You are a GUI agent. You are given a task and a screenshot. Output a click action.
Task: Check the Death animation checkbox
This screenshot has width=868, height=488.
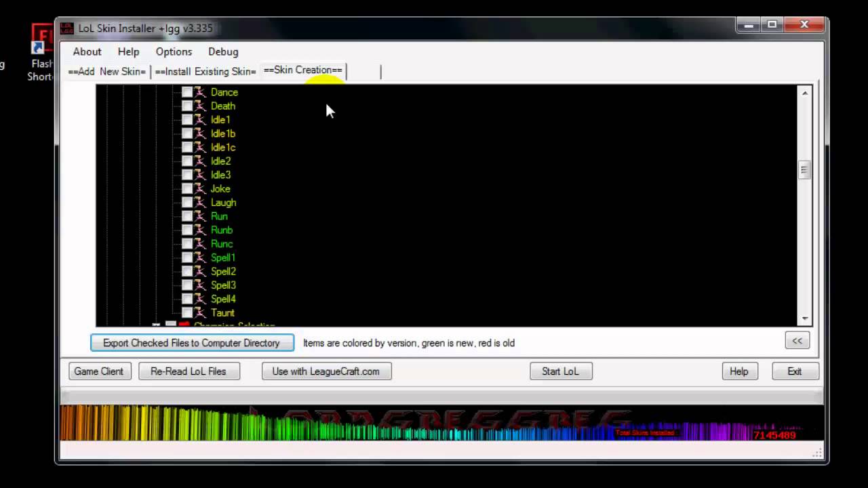[x=187, y=106]
